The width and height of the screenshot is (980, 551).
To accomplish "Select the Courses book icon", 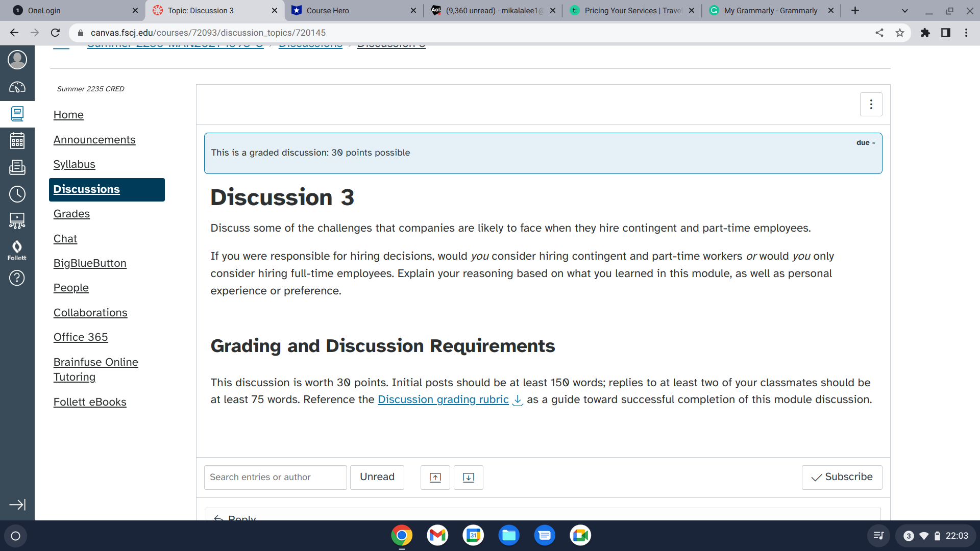I will coord(17,113).
